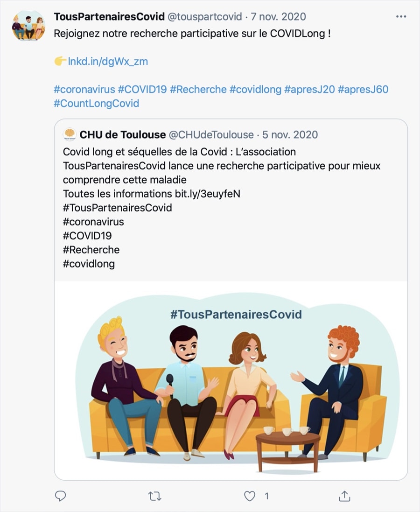
Task: Open TousPartenairesCovid profile avatar
Action: [28, 26]
